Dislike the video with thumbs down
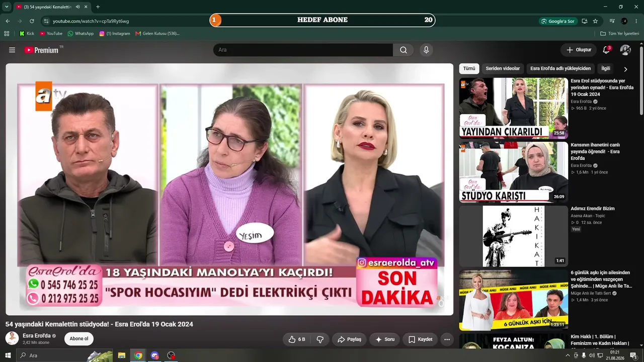 click(x=320, y=339)
